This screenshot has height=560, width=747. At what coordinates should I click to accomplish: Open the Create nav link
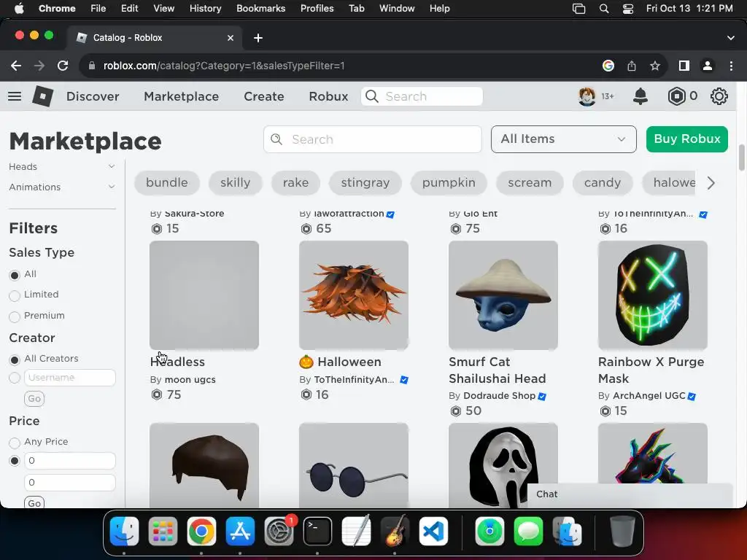coord(264,96)
